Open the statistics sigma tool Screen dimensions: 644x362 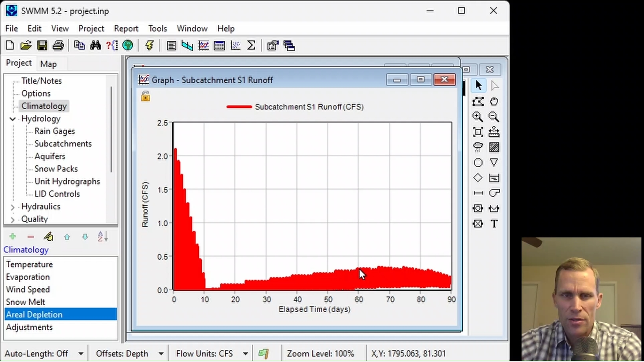tap(251, 45)
